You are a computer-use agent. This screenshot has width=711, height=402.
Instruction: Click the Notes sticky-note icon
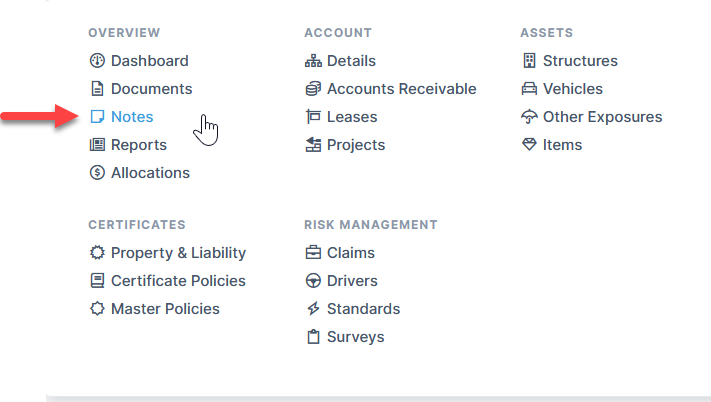click(97, 117)
